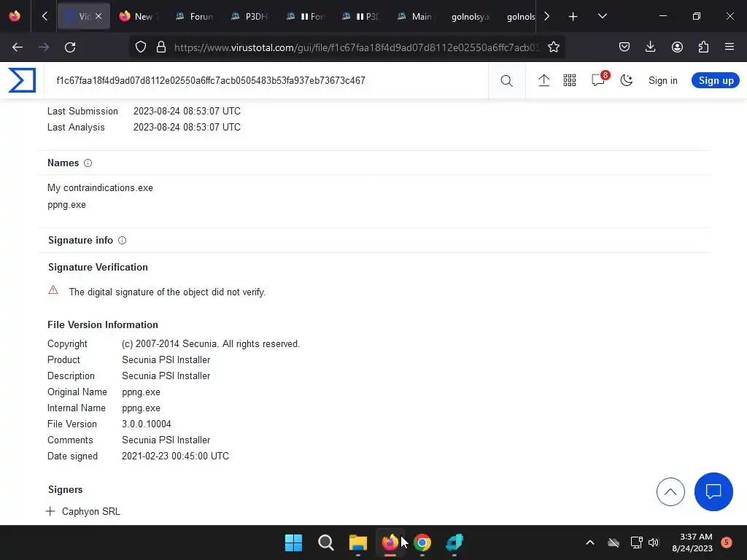Open the VirusTotal home logo

(x=22, y=80)
